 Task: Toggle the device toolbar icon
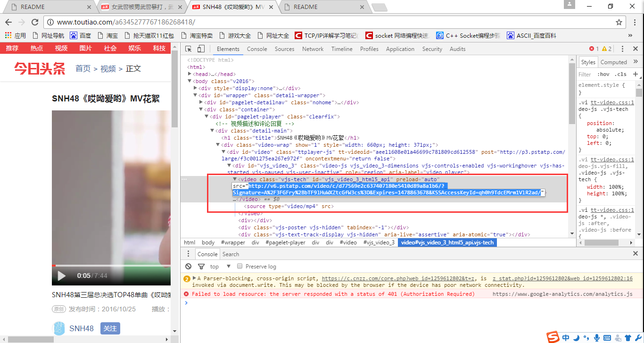click(201, 49)
